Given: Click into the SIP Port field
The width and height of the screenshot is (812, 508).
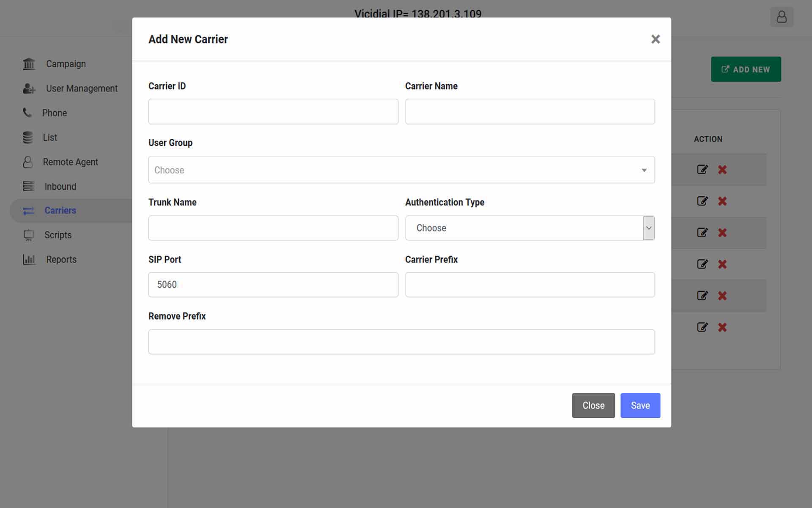Looking at the screenshot, I should tap(273, 284).
